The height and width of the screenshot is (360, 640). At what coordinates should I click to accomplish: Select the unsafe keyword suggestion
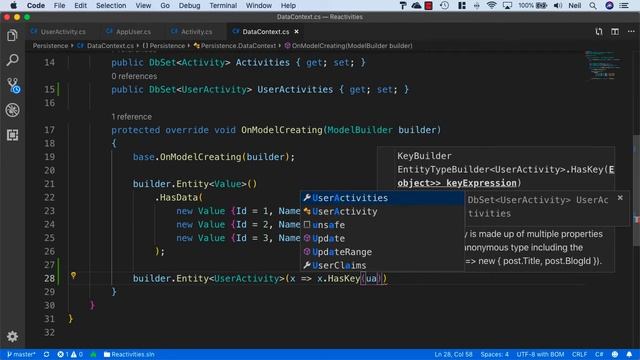[x=382, y=225]
